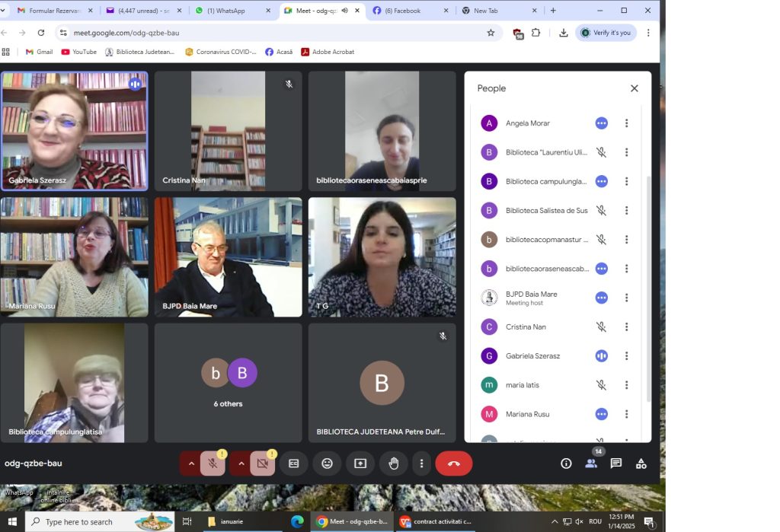Click the People panel vertical scrollbar
Viewport: 780px width, 532px height.
point(648,289)
